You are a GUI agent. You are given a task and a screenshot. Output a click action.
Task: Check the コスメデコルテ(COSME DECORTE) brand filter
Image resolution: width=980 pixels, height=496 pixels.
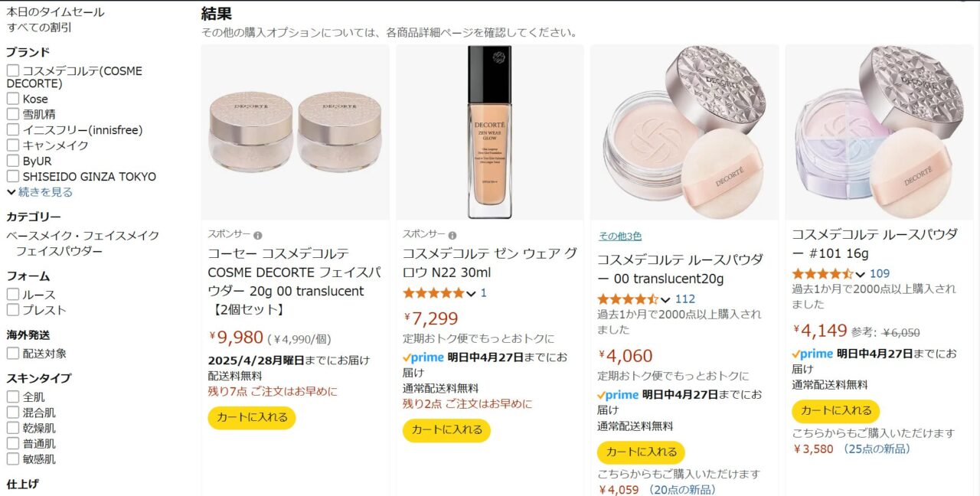click(x=13, y=70)
